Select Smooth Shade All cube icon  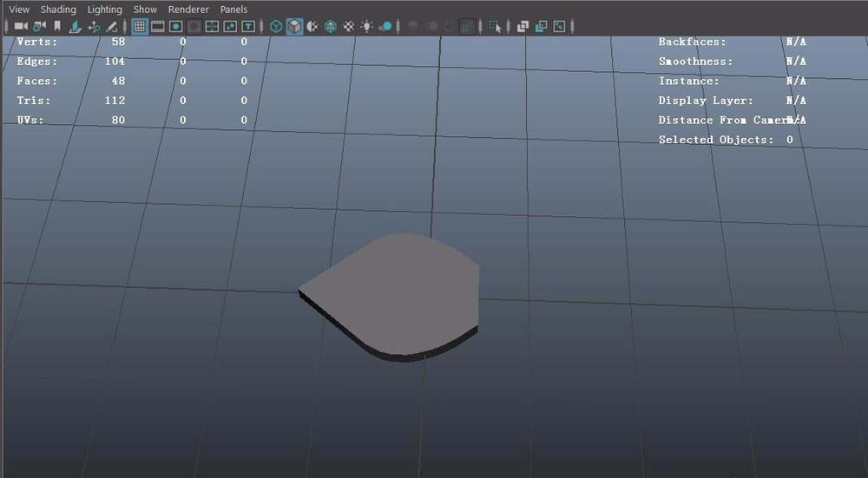tap(294, 26)
